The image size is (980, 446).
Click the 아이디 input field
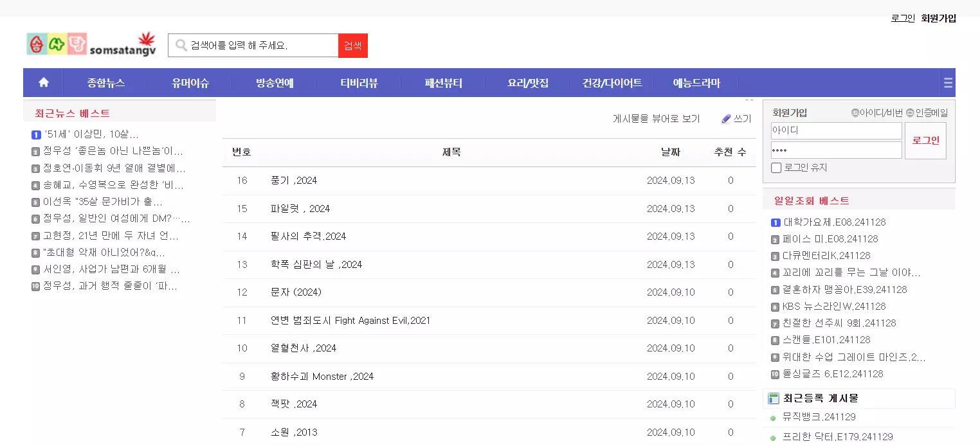click(x=836, y=130)
